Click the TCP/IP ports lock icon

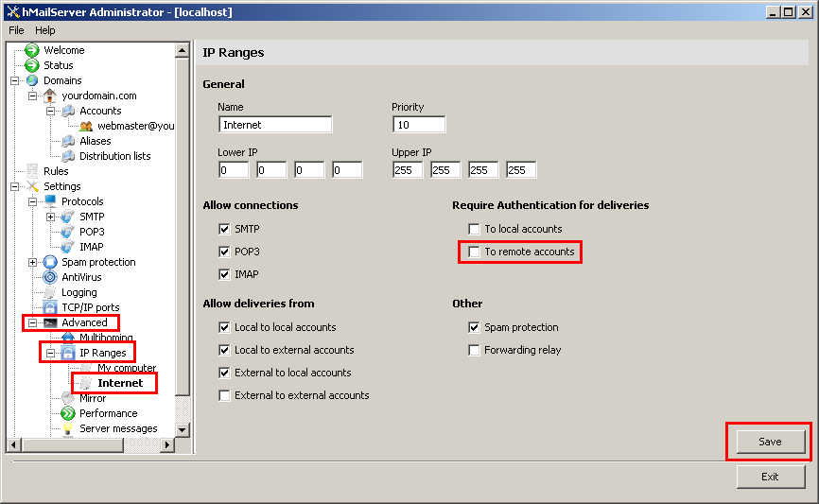click(50, 307)
